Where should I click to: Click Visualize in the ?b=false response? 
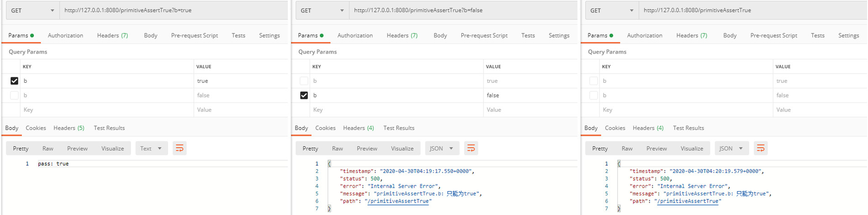point(402,148)
